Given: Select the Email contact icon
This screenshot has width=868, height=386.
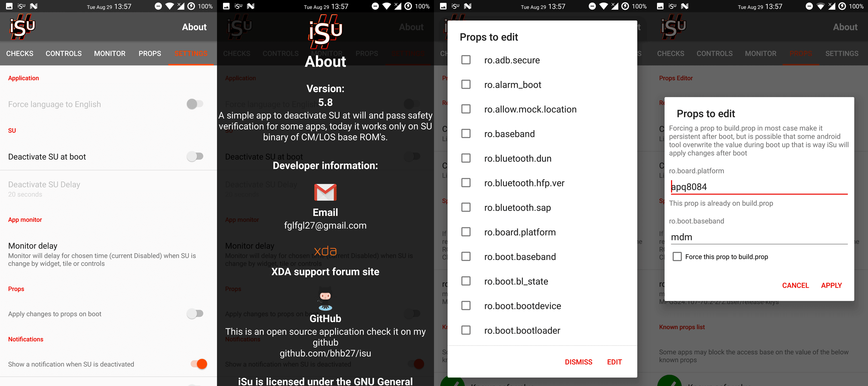Looking at the screenshot, I should [x=325, y=193].
